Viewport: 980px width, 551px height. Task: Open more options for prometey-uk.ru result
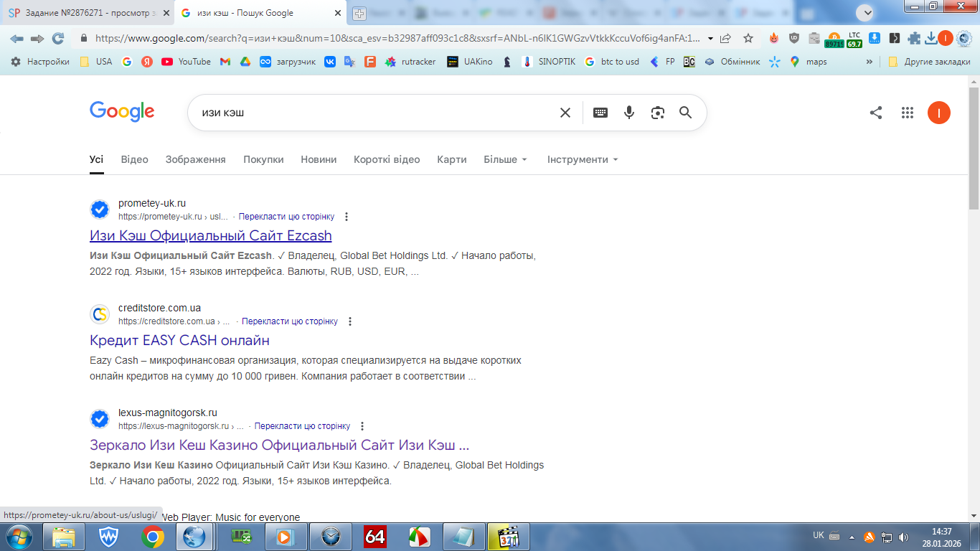coord(347,217)
